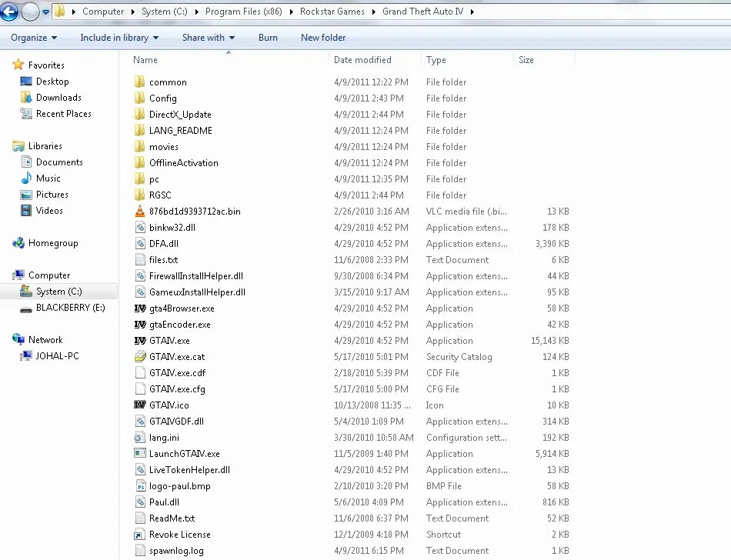Screen dimensions: 731x560
Task: Click the folder icon in address bar
Action: click(x=60, y=12)
